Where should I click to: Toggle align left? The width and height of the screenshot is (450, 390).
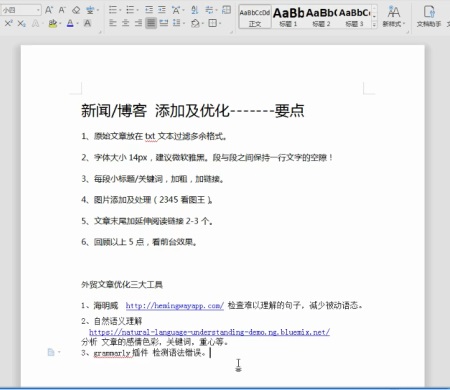(113, 23)
